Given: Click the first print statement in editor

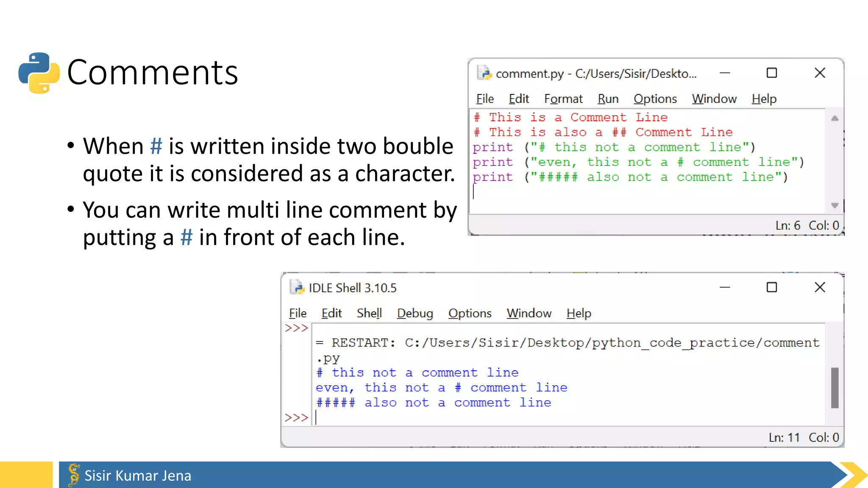Looking at the screenshot, I should (614, 147).
